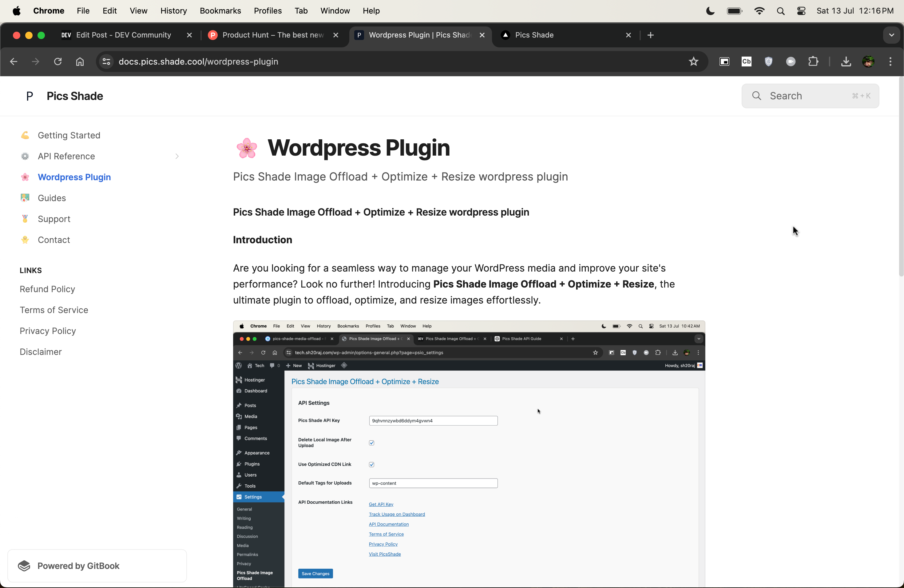This screenshot has height=588, width=904.
Task: Close the Product Hunt tab
Action: pyautogui.click(x=336, y=35)
